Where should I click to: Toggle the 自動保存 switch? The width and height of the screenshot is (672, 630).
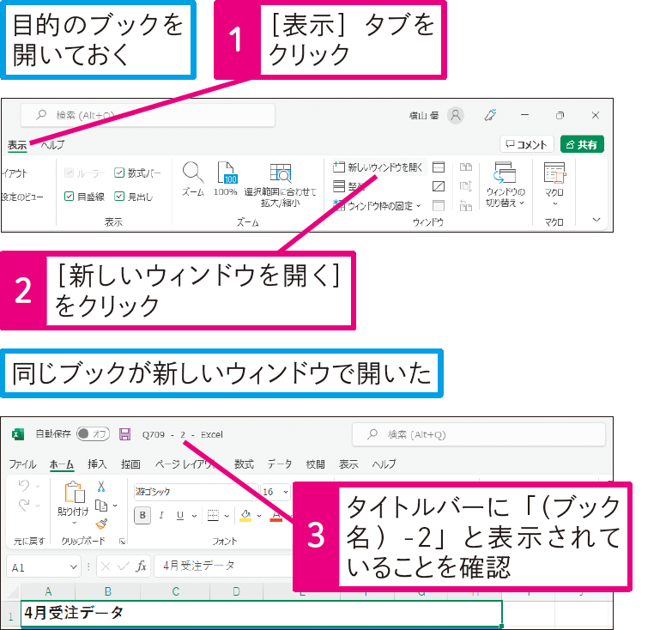click(x=93, y=434)
